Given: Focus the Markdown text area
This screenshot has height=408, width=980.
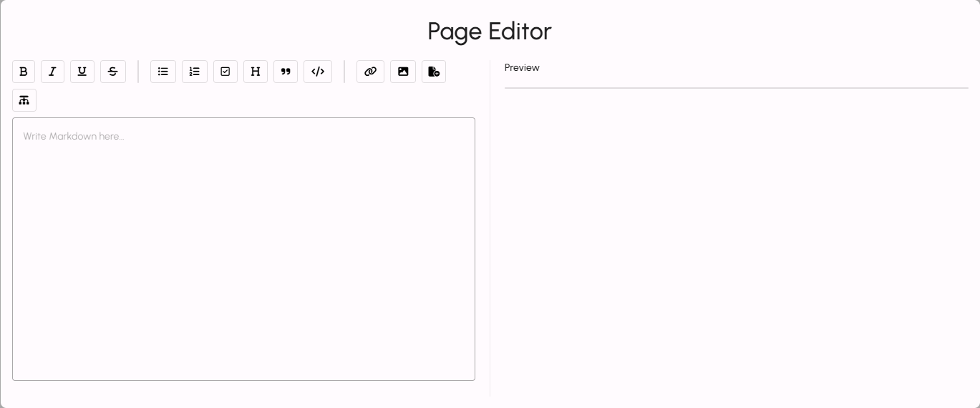Looking at the screenshot, I should (243, 249).
